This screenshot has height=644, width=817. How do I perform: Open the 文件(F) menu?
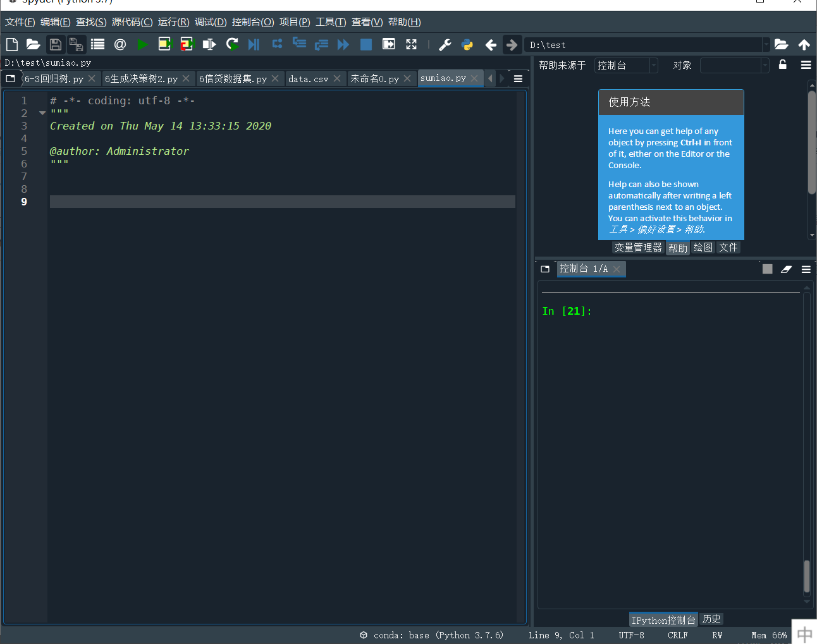click(20, 22)
